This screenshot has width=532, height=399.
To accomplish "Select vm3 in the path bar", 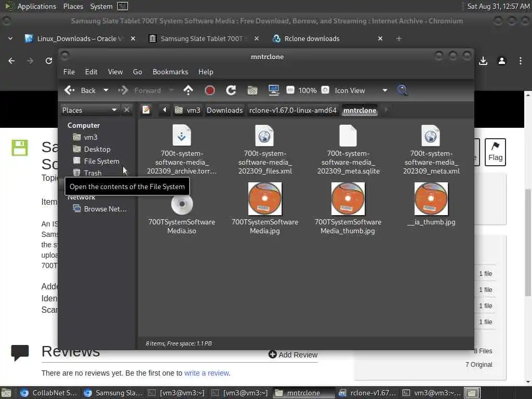I will pyautogui.click(x=188, y=110).
